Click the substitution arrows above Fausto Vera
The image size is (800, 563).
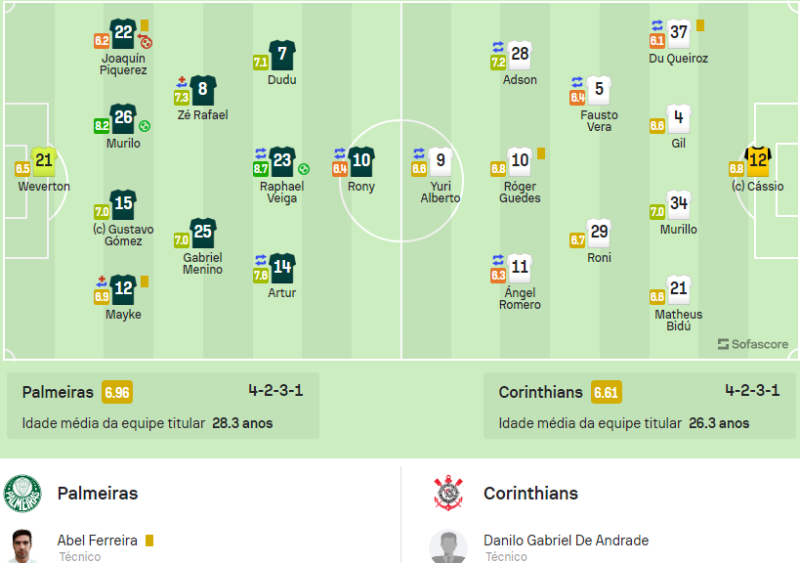pos(577,82)
